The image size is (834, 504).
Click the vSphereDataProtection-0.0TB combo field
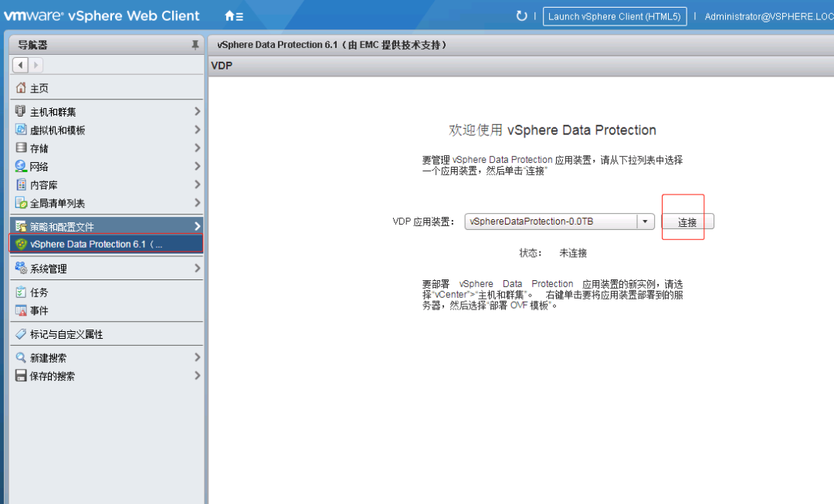click(x=551, y=222)
